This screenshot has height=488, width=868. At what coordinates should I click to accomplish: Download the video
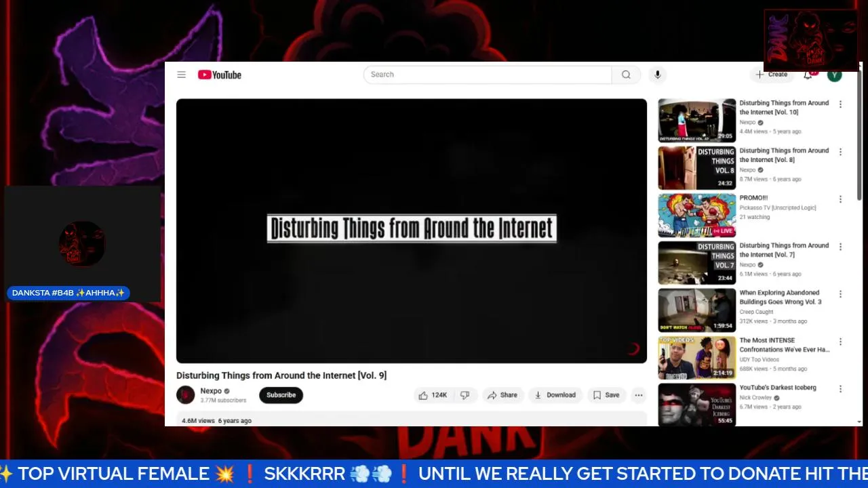click(x=555, y=395)
